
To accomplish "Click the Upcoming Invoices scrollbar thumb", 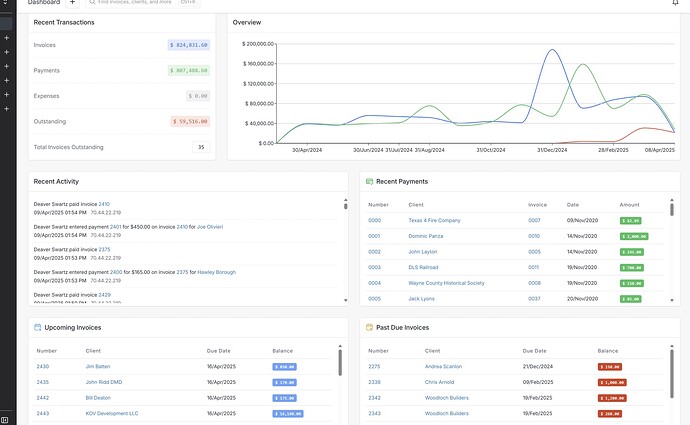I will [x=340, y=363].
